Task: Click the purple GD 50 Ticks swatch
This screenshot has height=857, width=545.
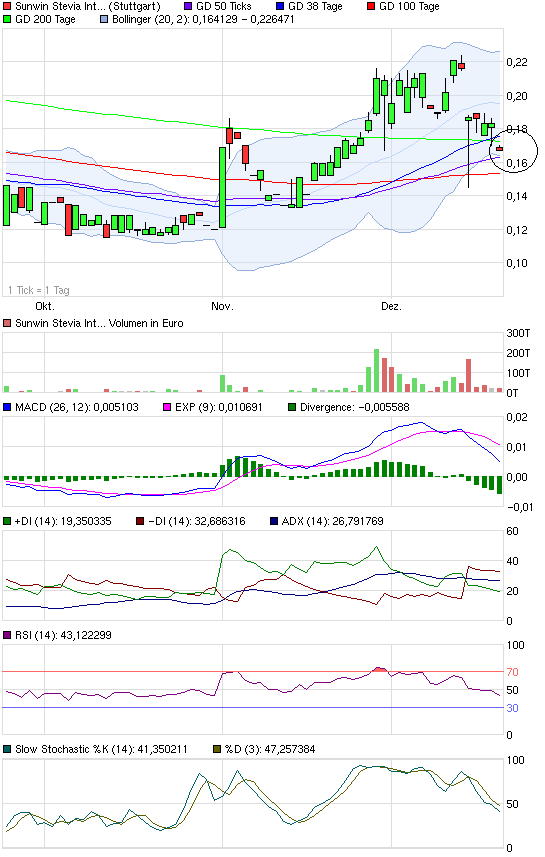Action: tap(188, 7)
